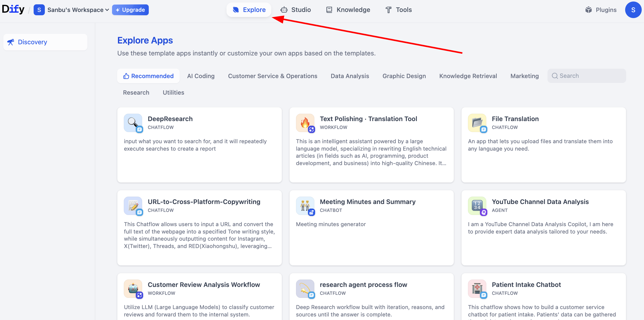Click the URL-to-Cross-Platform-Copywriting memo icon
The width and height of the screenshot is (644, 320).
(133, 206)
